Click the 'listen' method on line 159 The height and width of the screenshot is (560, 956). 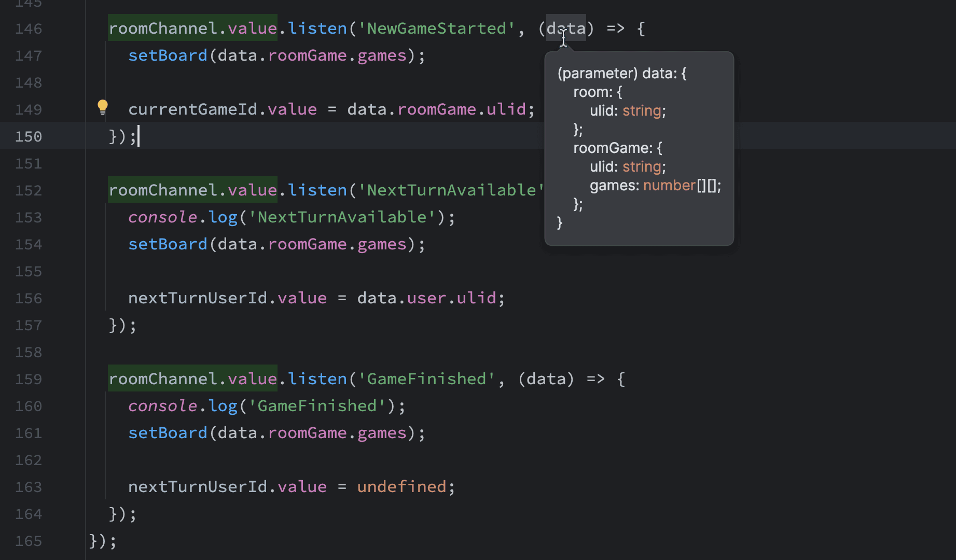317,379
